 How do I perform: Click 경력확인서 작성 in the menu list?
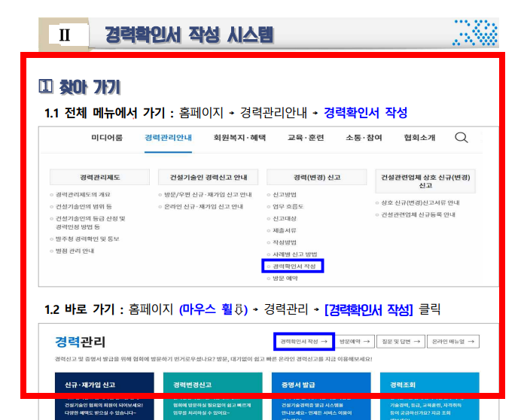294,266
